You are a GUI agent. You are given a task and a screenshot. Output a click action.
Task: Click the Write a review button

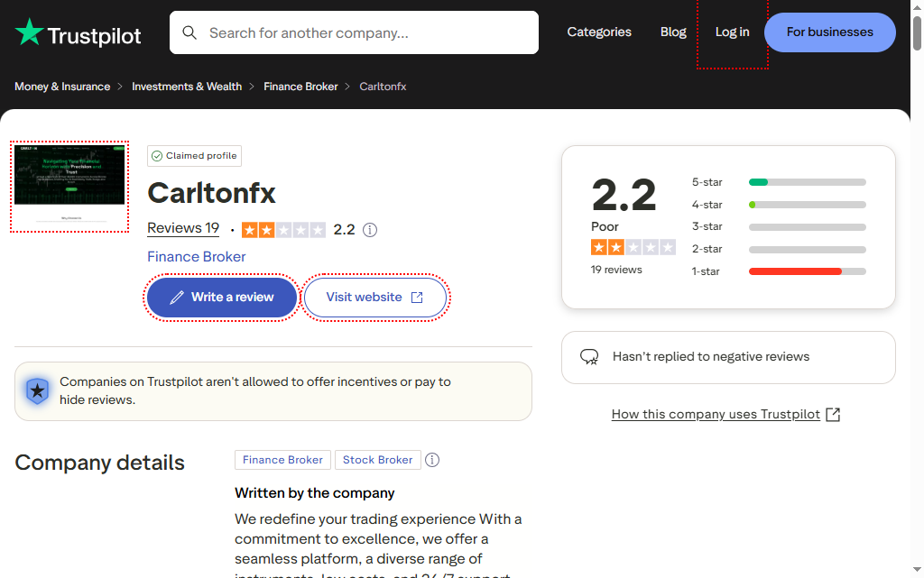[222, 298]
